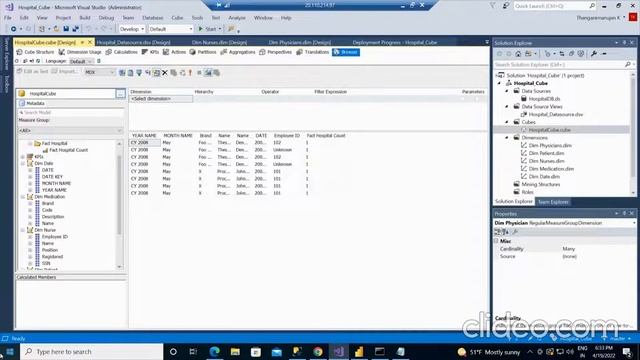
Task: Click the Fact Hospital Count column header
Action: tap(326, 136)
